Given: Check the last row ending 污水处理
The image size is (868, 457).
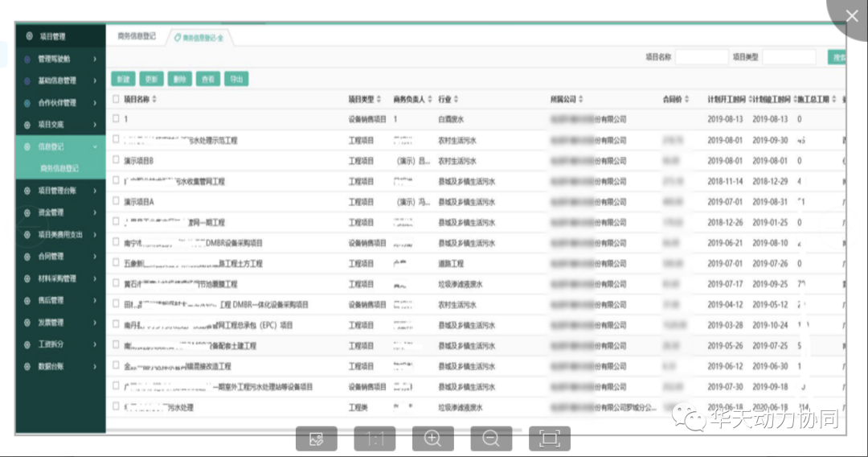Looking at the screenshot, I should [x=116, y=406].
